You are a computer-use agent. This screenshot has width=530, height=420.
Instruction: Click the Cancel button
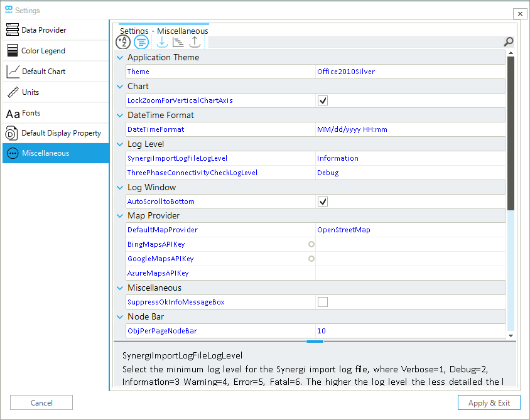tap(41, 402)
